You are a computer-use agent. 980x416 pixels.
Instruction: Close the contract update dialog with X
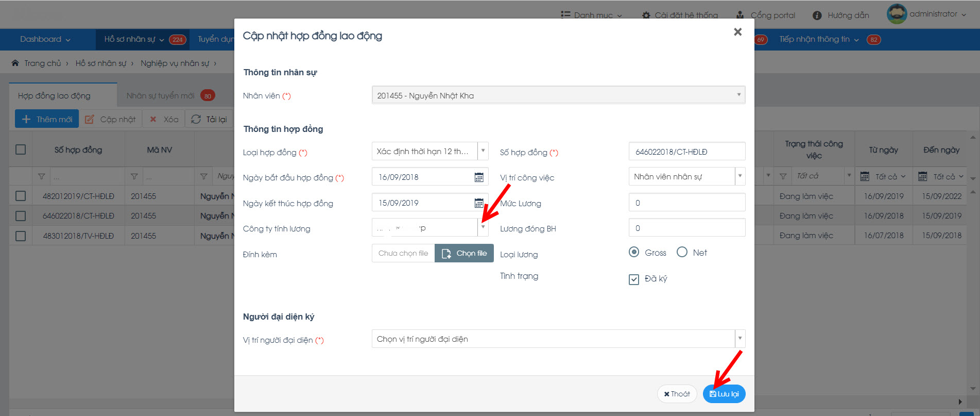(x=737, y=32)
